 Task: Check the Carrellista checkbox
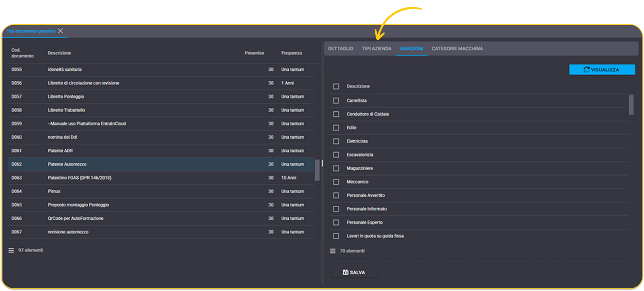(336, 101)
